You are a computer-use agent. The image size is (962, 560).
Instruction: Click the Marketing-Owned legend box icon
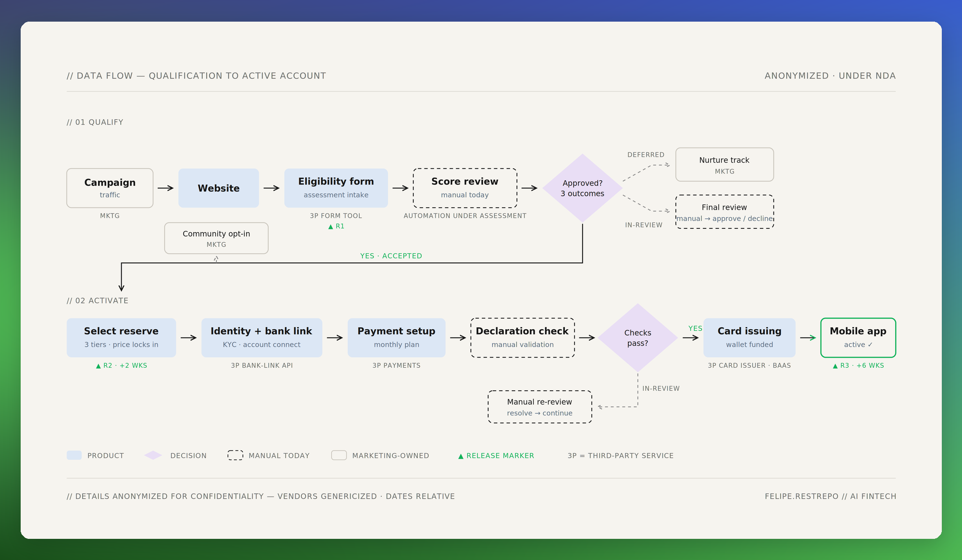pos(339,455)
